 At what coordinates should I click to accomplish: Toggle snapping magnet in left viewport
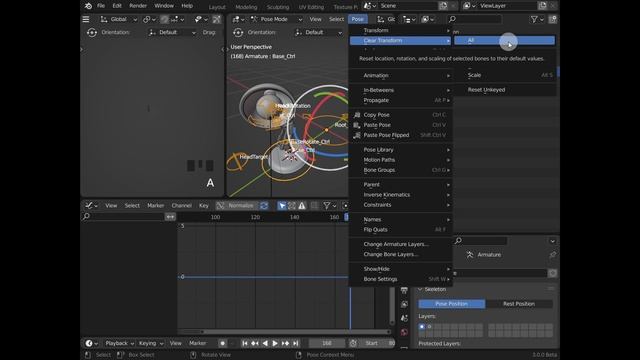point(164,19)
